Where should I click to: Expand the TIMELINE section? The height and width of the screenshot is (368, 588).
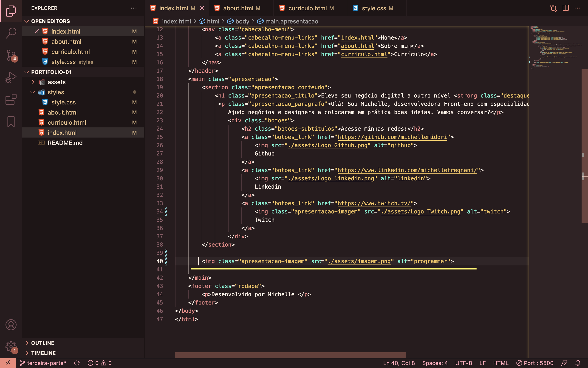[83, 353]
